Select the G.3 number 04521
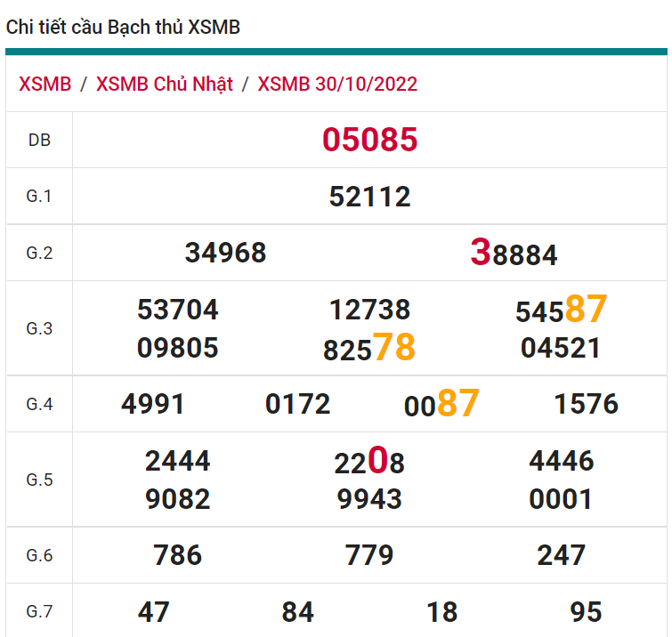This screenshot has height=637, width=672. pyautogui.click(x=561, y=348)
